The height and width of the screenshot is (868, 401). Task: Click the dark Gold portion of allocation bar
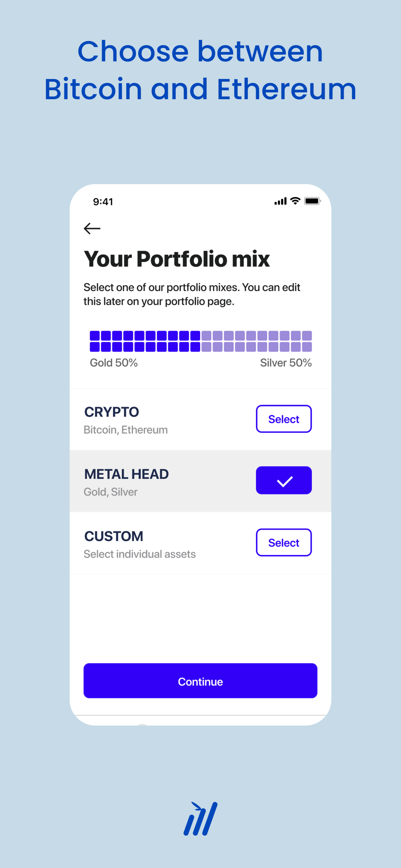pos(145,341)
